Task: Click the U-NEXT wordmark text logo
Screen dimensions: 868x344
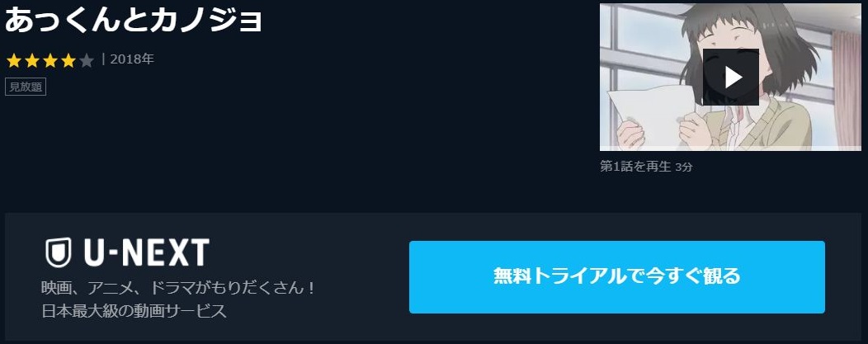Action: (x=146, y=252)
